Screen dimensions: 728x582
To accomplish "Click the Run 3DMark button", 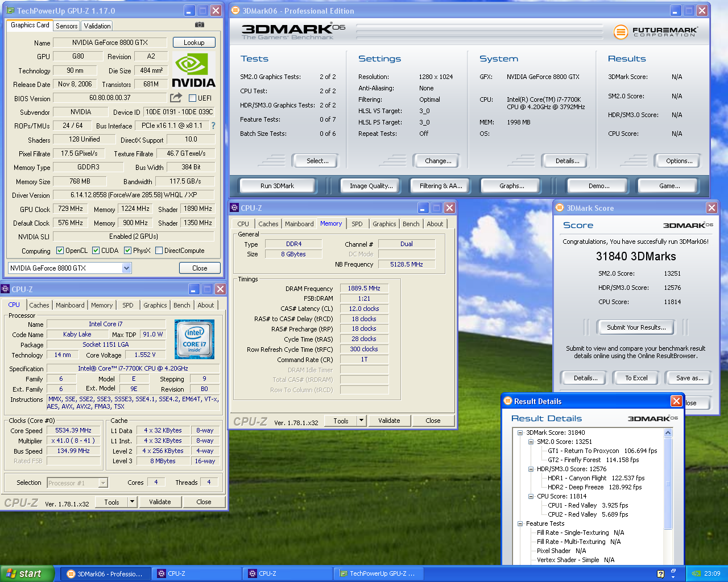I will tap(277, 186).
